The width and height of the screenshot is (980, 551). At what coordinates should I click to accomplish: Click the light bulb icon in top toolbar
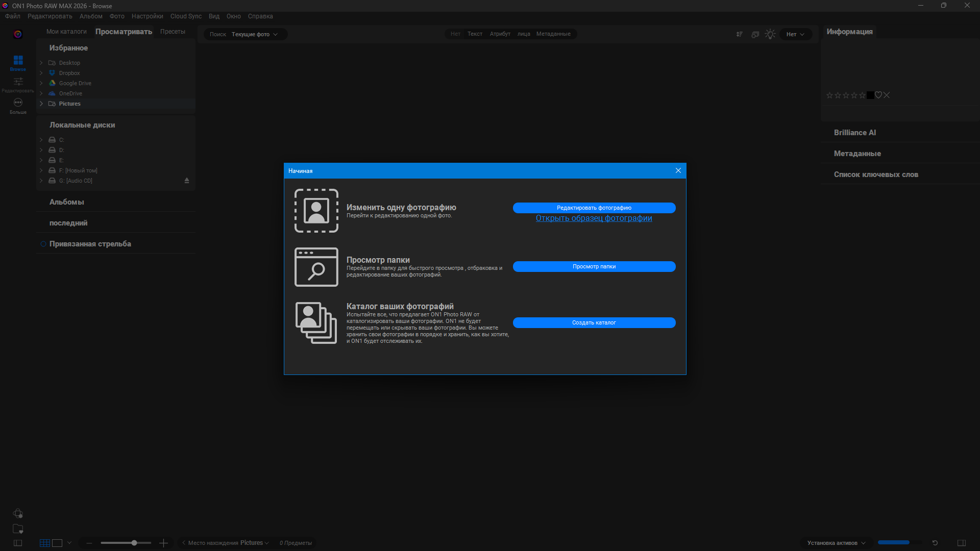(x=770, y=34)
